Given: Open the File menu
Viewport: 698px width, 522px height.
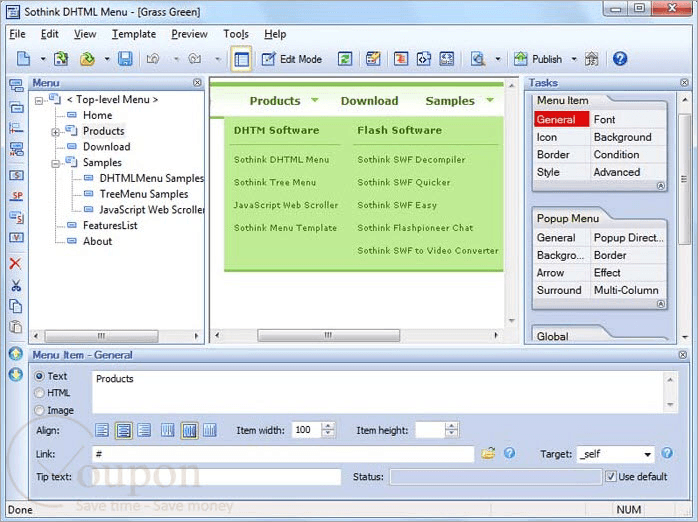Looking at the screenshot, I should (x=17, y=34).
